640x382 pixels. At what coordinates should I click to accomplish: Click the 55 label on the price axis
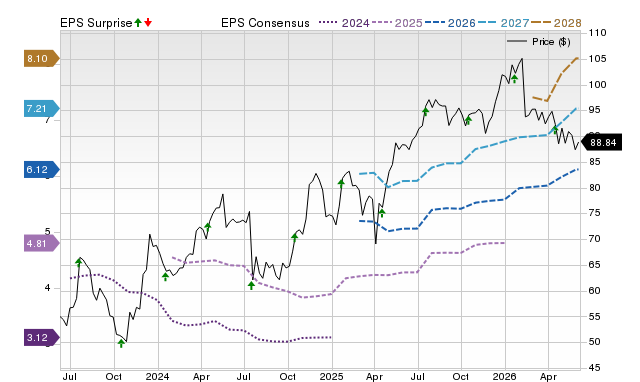[x=595, y=317]
